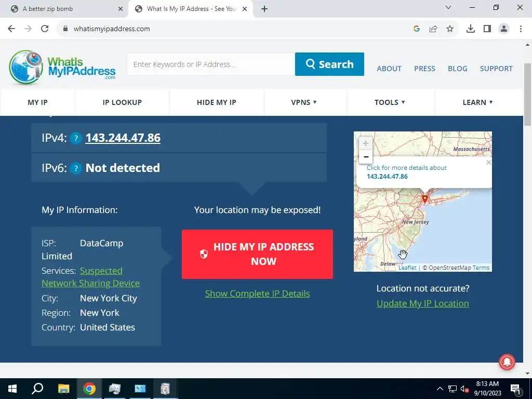The image size is (532, 399).
Task: Open the Leaflet attribution link
Action: coord(407,268)
